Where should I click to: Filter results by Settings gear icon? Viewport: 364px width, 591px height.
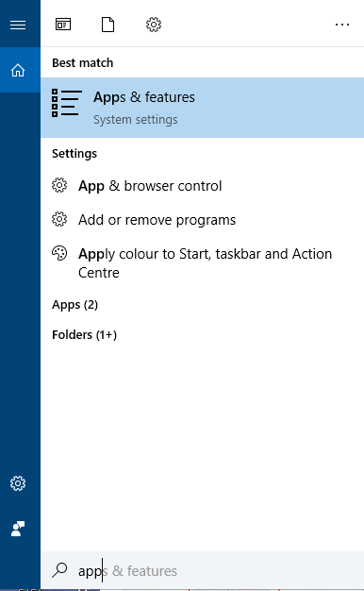[x=154, y=25]
